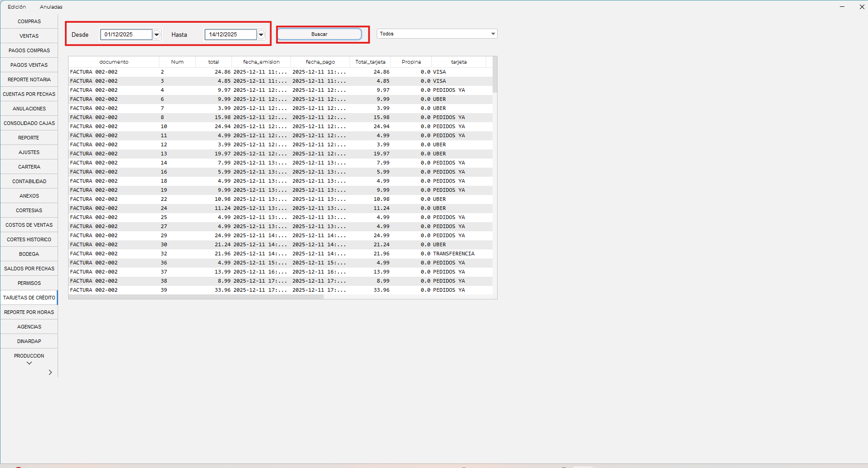Select the CONSOLIDADO CAJAS sidebar item
Viewport: 868px width, 468px height.
tap(29, 123)
